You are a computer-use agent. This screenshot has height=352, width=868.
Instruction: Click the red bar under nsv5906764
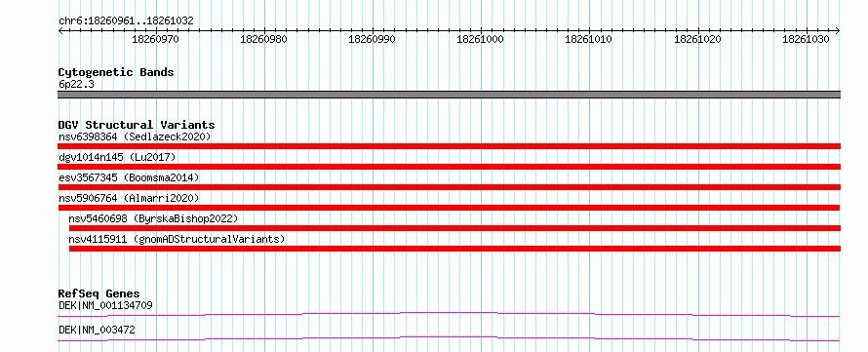449,208
